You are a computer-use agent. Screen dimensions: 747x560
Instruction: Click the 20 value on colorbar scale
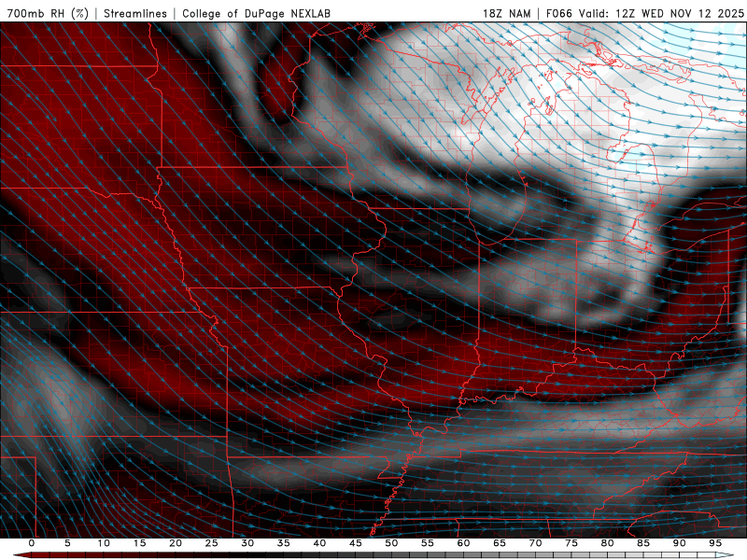[x=176, y=543]
